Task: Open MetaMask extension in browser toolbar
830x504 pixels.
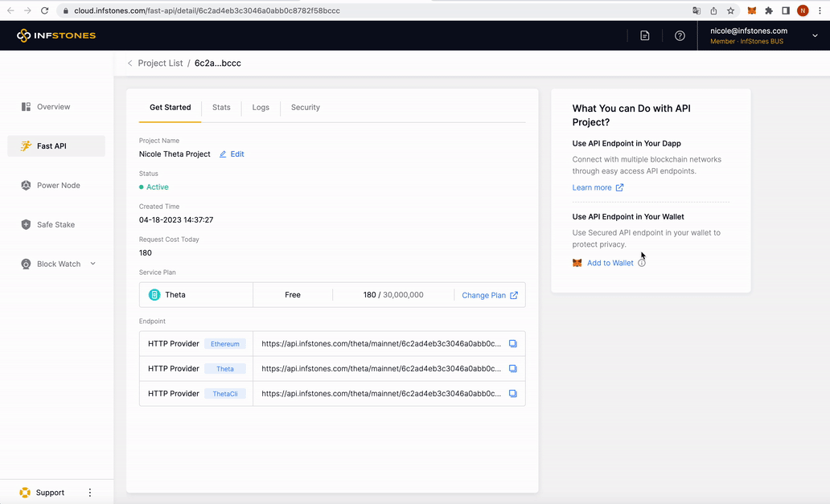Action: coord(752,10)
